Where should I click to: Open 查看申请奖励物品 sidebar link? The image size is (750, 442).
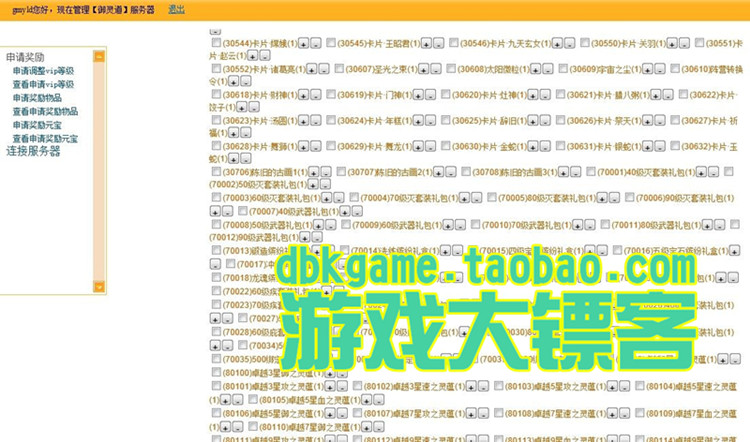45,111
